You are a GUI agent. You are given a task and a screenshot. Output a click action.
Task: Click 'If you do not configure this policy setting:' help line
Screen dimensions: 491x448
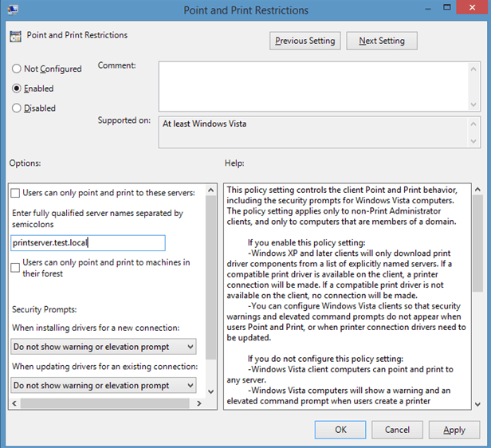tap(326, 359)
